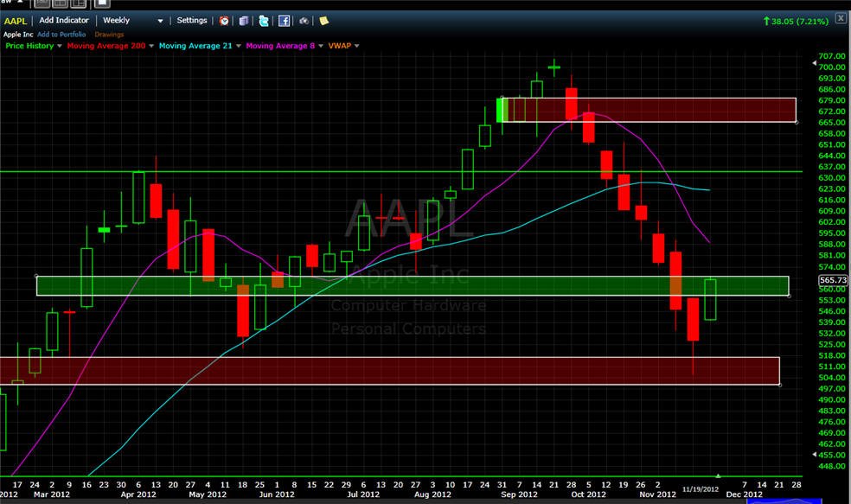This screenshot has height=504, width=851.
Task: Click the stacked database cylinders icon
Action: (244, 21)
